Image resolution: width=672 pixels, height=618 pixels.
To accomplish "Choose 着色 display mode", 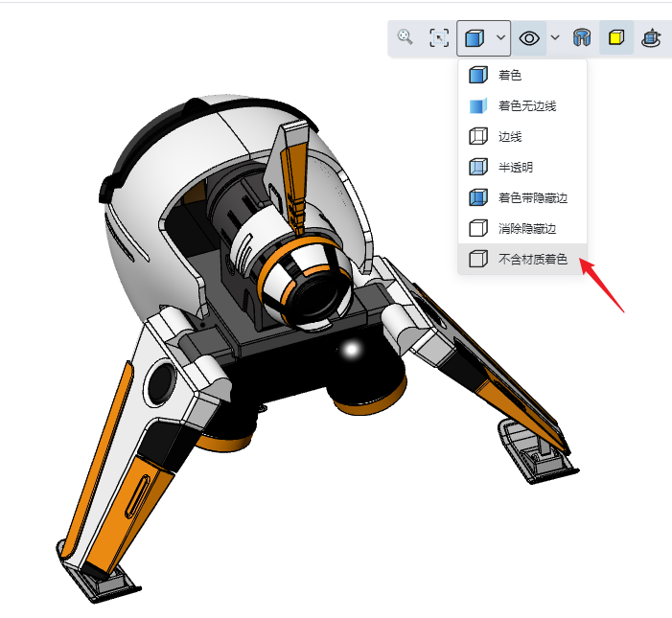I will coord(522,75).
